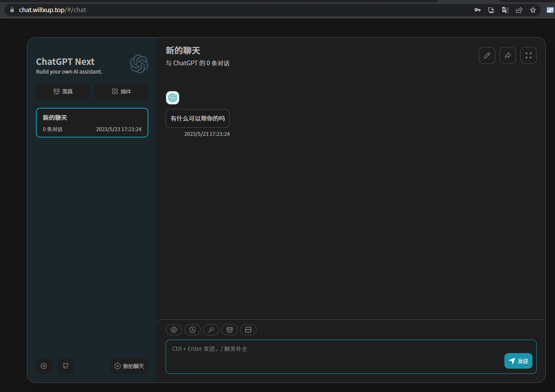The image size is (555, 392).
Task: Toggle fullscreen for the chat window
Action: coord(529,55)
